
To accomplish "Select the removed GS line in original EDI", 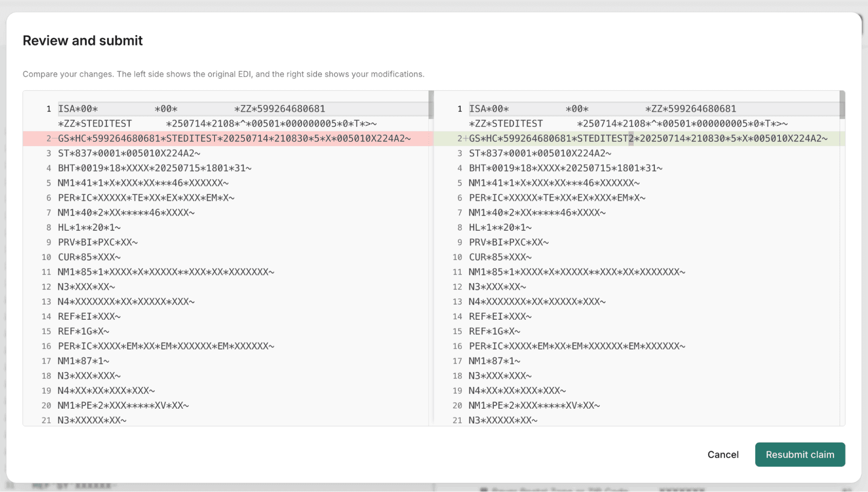I will point(234,138).
